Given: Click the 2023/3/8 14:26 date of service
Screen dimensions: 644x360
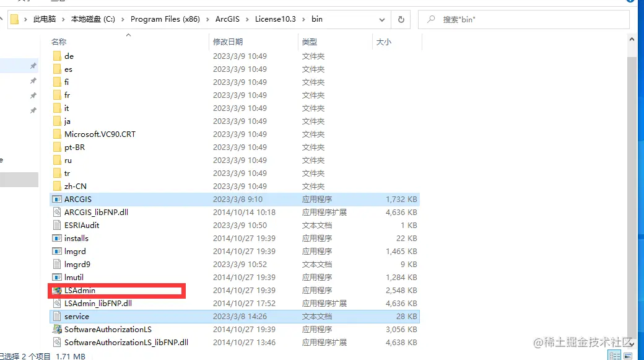Looking at the screenshot, I should [x=240, y=317].
